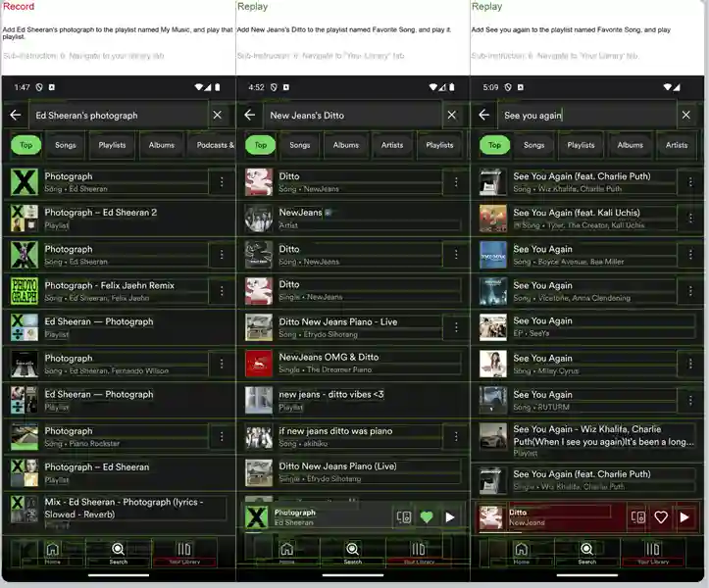Open device picker in the Ditto mini player
The width and height of the screenshot is (709, 588).
(x=638, y=517)
